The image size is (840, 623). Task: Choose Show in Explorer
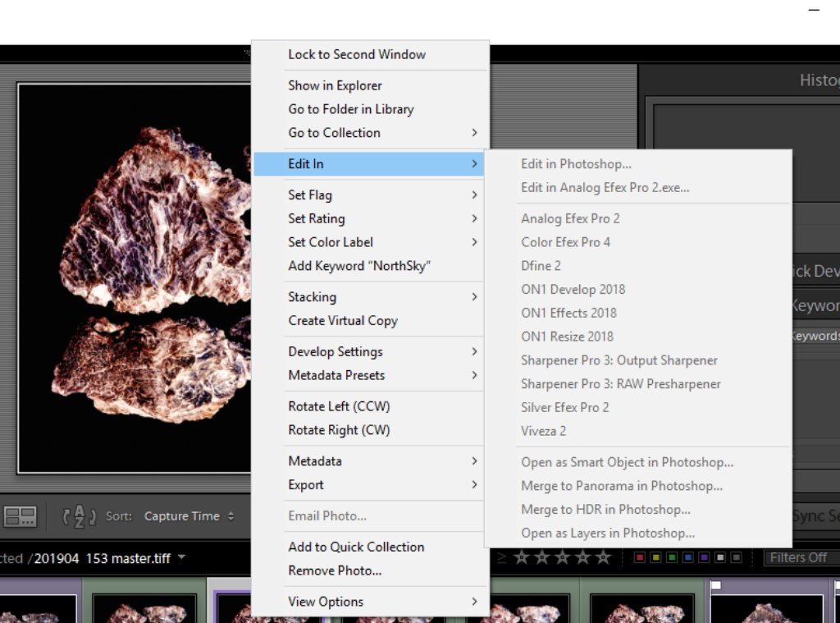click(370, 85)
